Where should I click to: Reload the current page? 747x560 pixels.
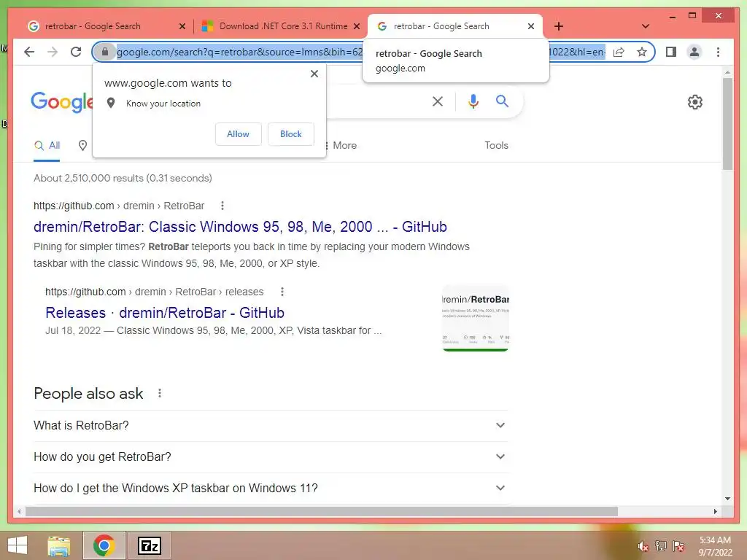pos(76,52)
